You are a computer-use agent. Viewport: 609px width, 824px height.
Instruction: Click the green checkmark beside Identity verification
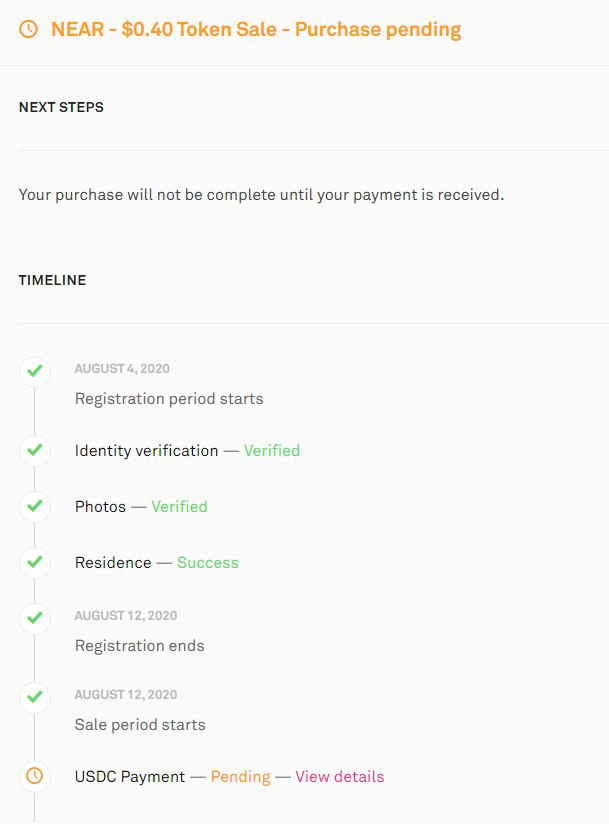[35, 450]
